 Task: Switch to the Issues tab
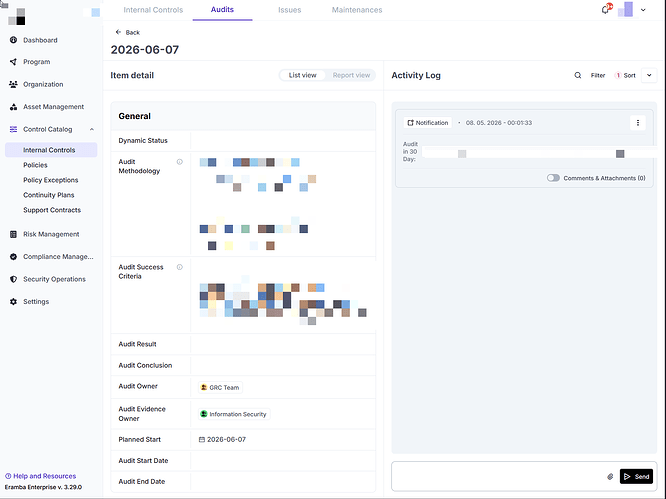tap(290, 10)
